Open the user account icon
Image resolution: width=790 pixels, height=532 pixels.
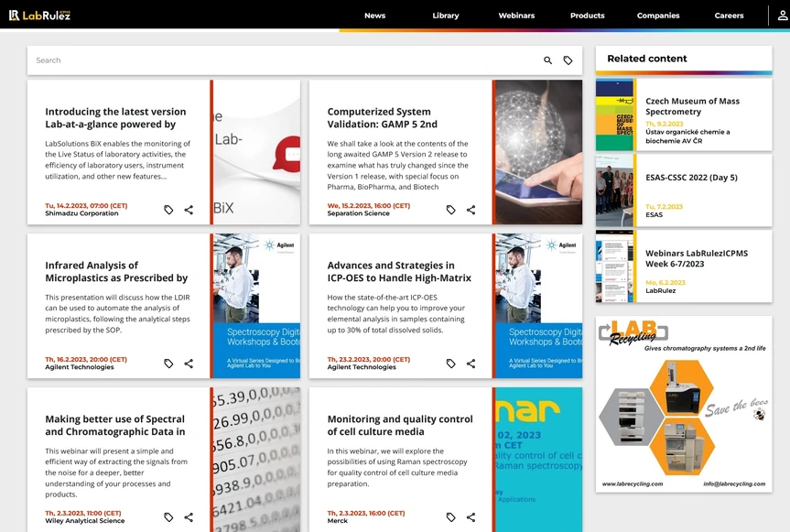(x=782, y=16)
